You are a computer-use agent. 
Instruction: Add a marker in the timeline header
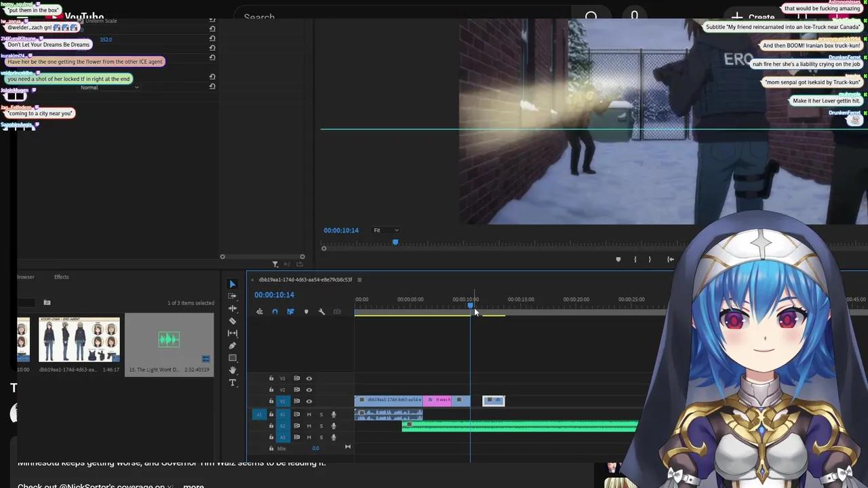(306, 312)
